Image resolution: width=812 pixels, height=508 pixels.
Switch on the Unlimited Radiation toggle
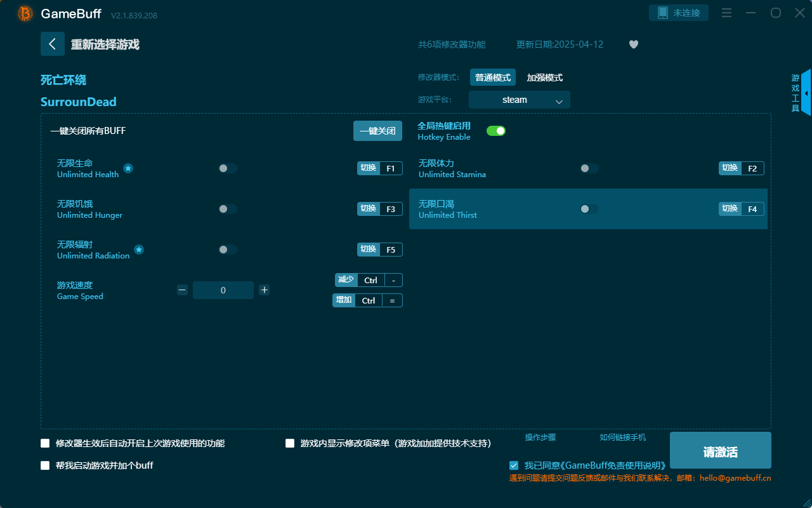[x=228, y=250]
